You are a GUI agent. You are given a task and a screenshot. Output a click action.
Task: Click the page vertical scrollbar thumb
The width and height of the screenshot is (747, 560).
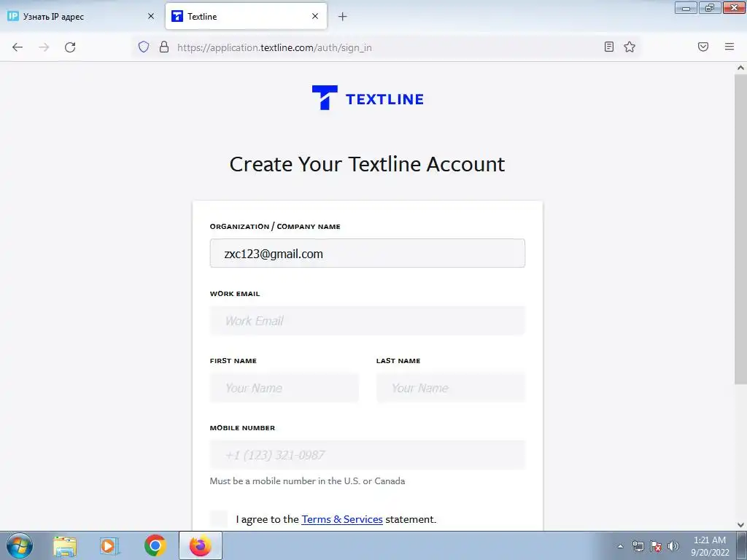[740, 228]
